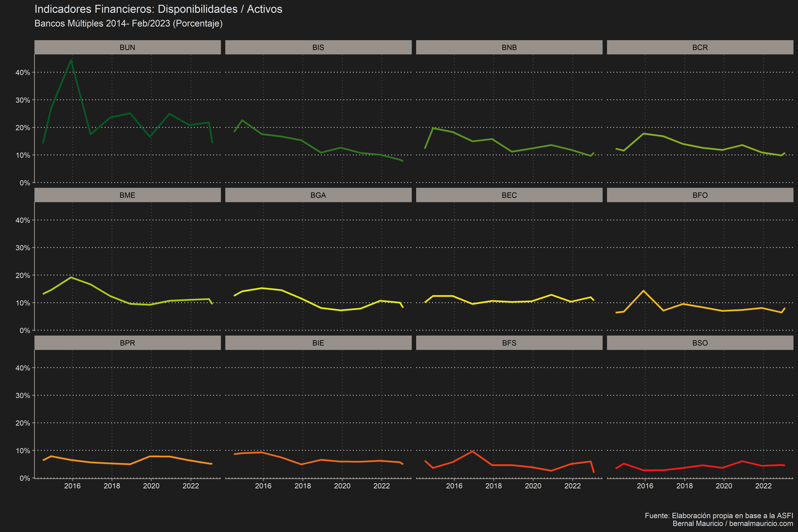This screenshot has height=532, width=798.
Task: Click the source note 'Fuente: Elaboración propia en base a la ASFI'
Action: click(x=719, y=516)
